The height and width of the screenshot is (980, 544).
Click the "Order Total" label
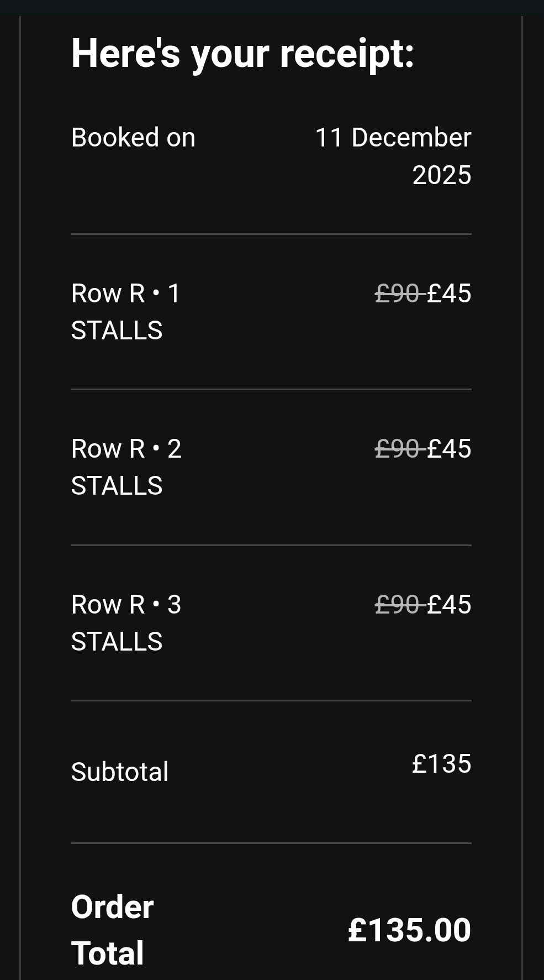tap(112, 930)
